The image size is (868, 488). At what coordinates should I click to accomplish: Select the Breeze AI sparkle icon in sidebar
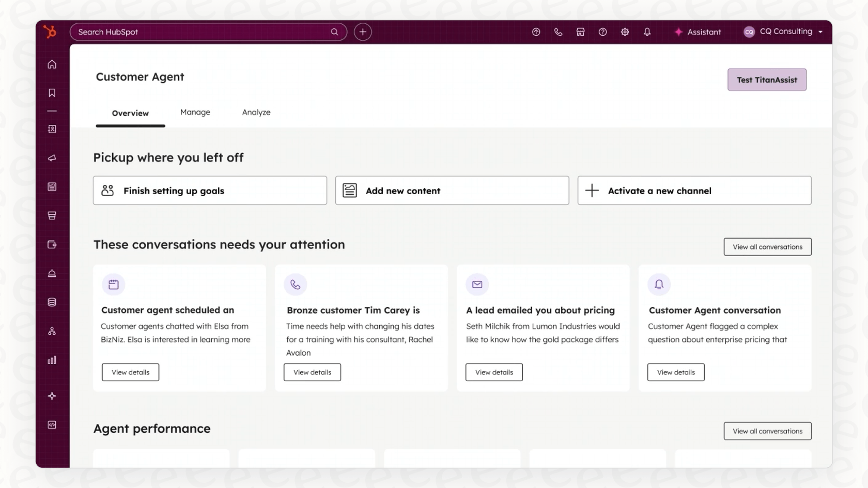point(52,396)
